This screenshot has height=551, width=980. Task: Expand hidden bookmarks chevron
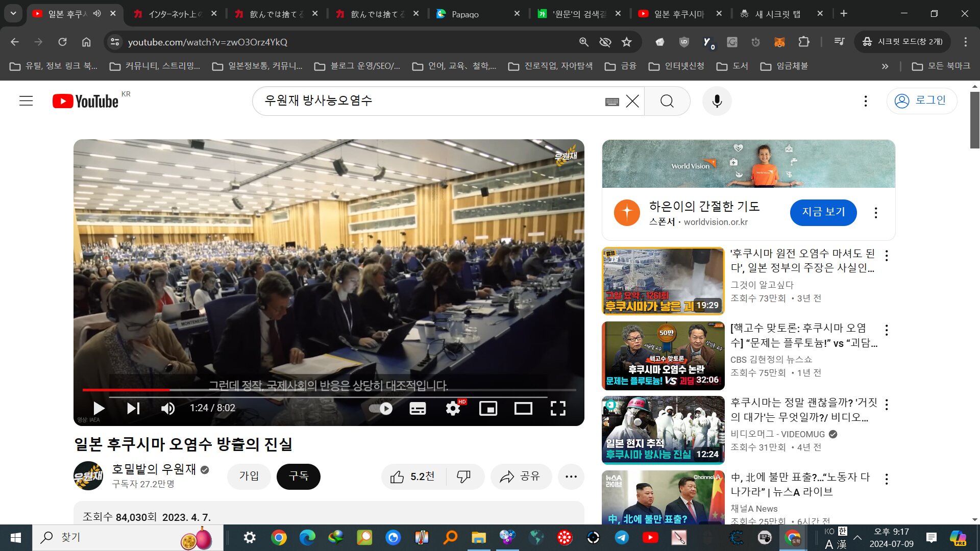885,66
